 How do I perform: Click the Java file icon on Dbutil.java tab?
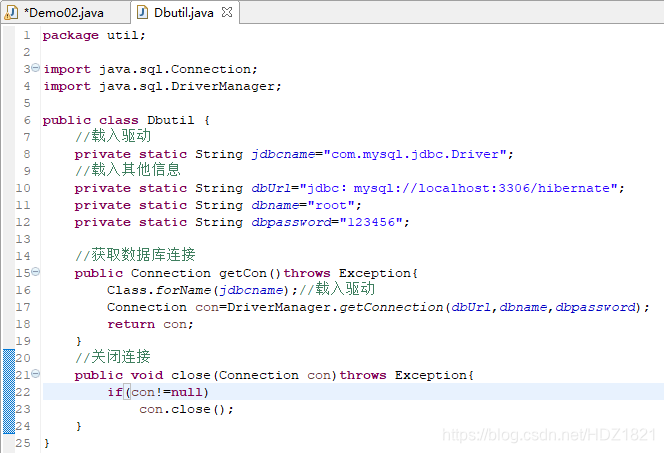pos(143,12)
